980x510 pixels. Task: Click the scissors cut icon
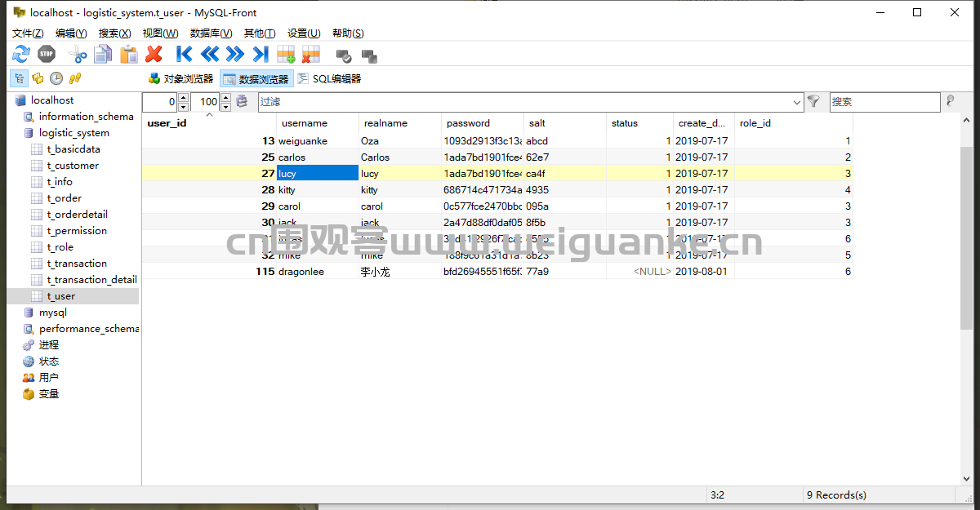click(78, 55)
